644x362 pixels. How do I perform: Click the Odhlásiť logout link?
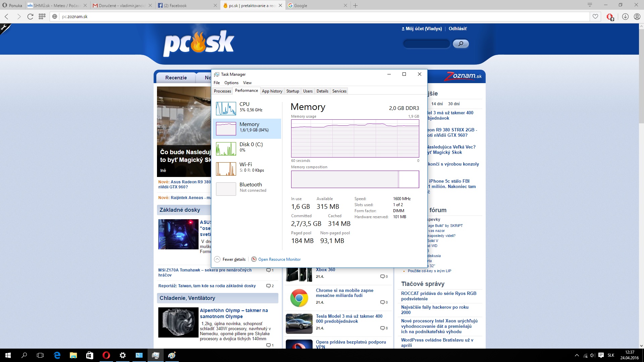(458, 29)
